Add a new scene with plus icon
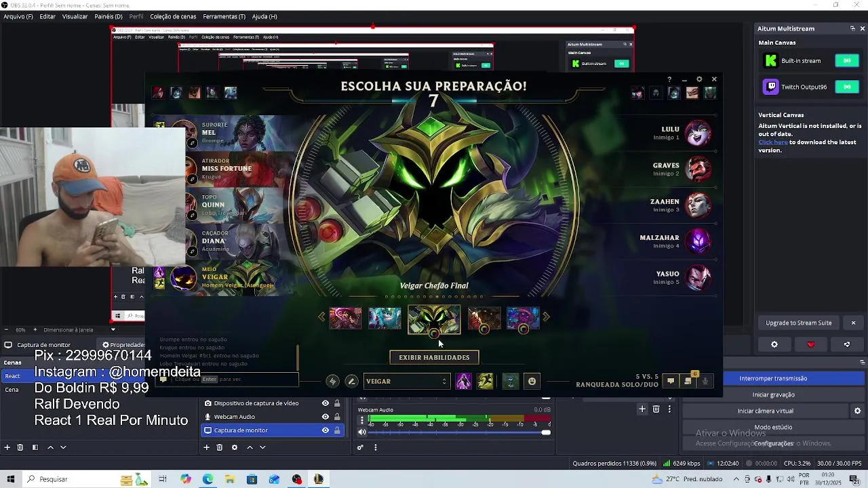This screenshot has height=488, width=868. (x=7, y=447)
